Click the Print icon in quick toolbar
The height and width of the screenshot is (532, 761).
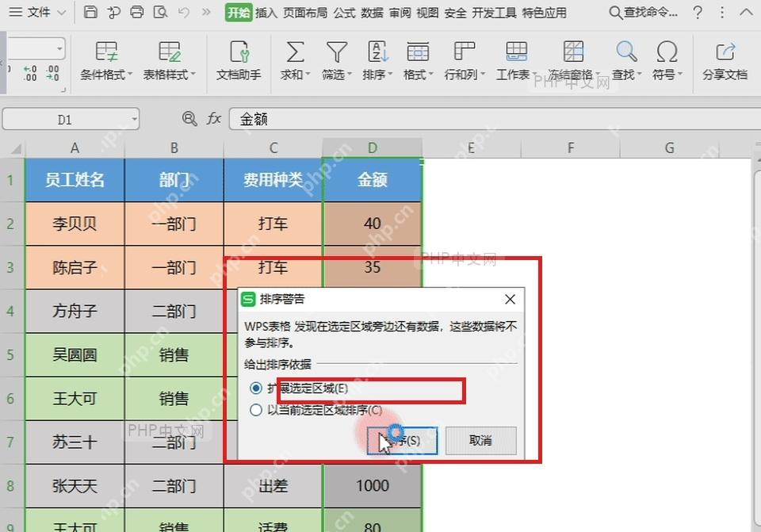[137, 12]
